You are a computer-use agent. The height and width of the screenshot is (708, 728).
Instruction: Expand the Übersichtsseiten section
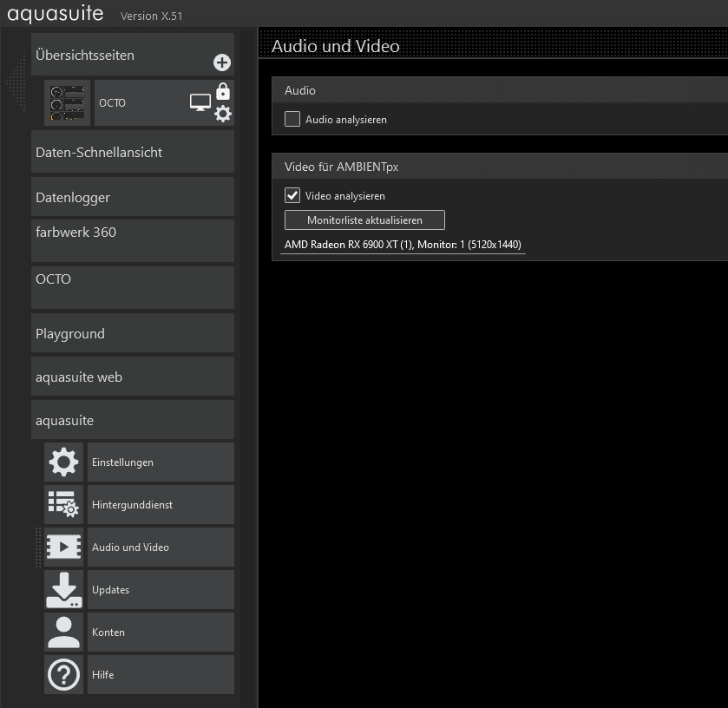[132, 55]
